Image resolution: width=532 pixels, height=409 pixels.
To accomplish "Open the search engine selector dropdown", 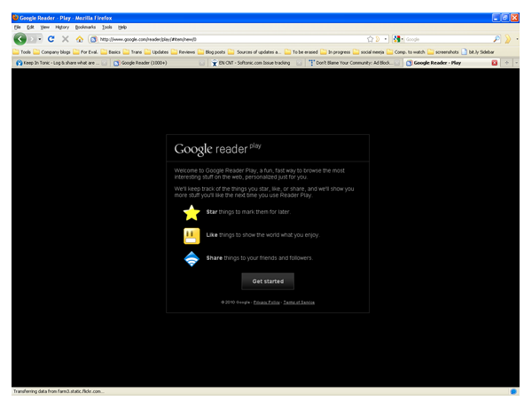I will (x=398, y=39).
